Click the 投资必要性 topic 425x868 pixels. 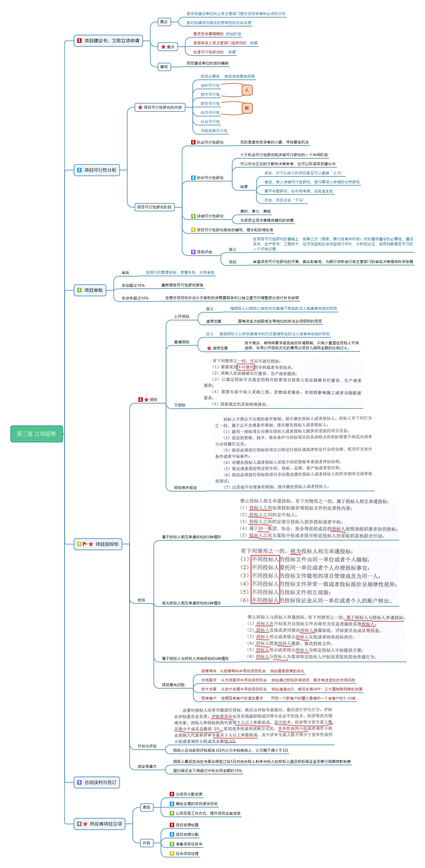(210, 77)
